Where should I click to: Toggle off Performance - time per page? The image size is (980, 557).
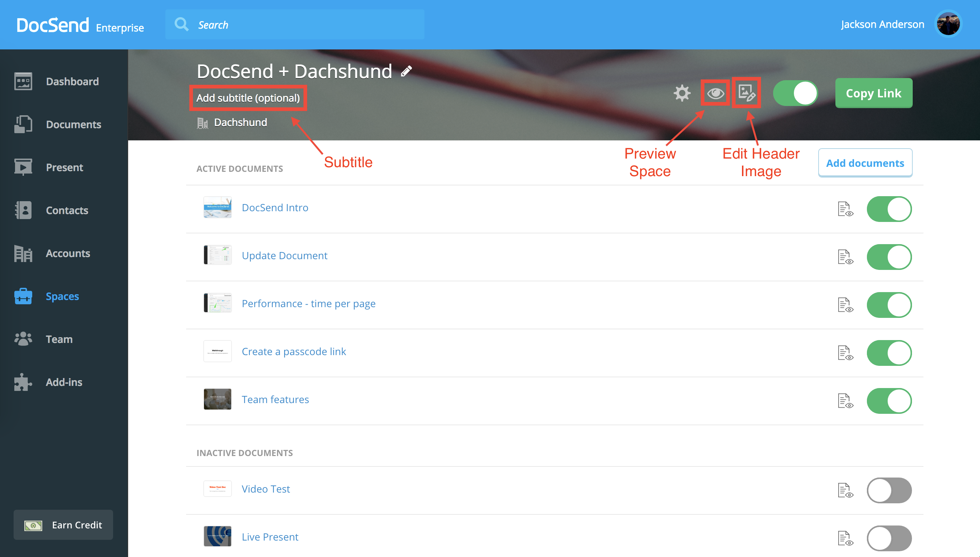(889, 305)
